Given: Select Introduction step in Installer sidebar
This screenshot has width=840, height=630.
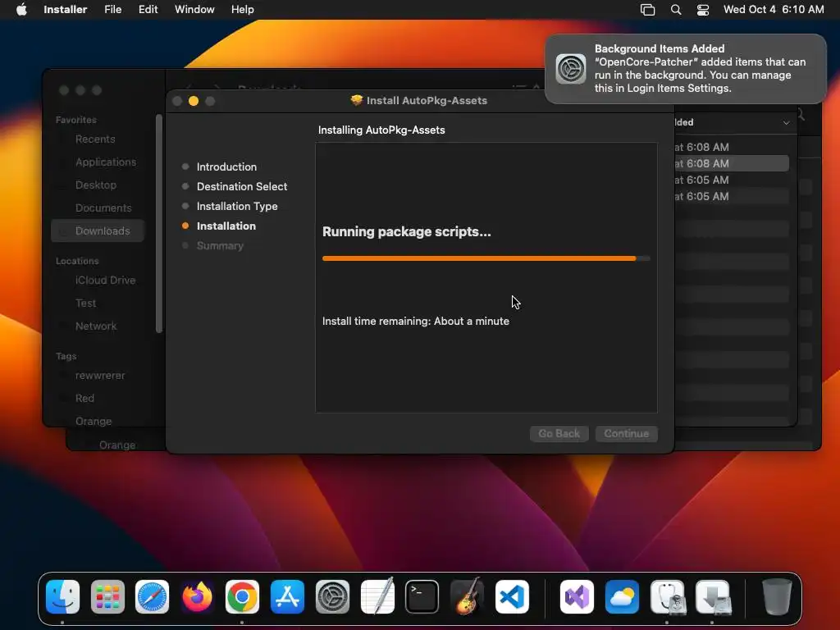Looking at the screenshot, I should pyautogui.click(x=226, y=167).
